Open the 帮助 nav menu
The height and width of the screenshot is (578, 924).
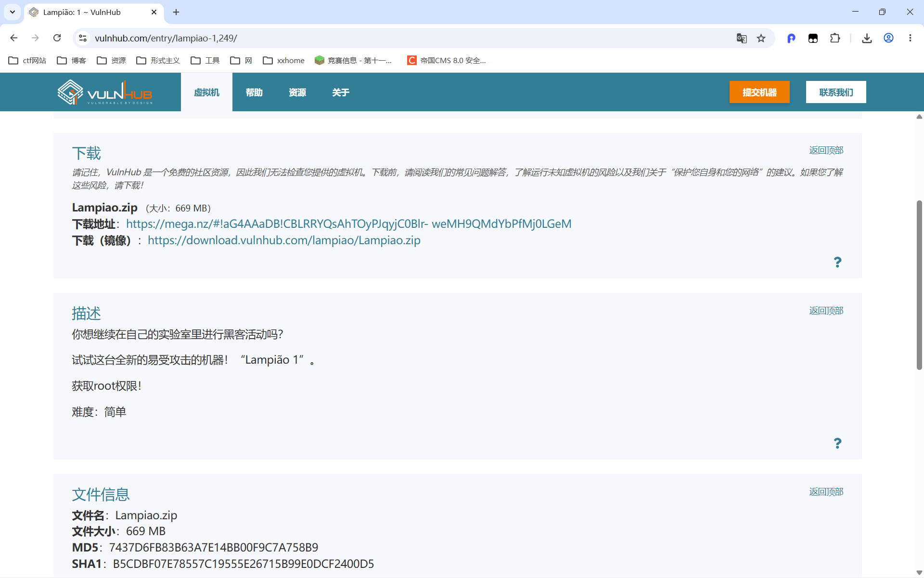point(254,92)
